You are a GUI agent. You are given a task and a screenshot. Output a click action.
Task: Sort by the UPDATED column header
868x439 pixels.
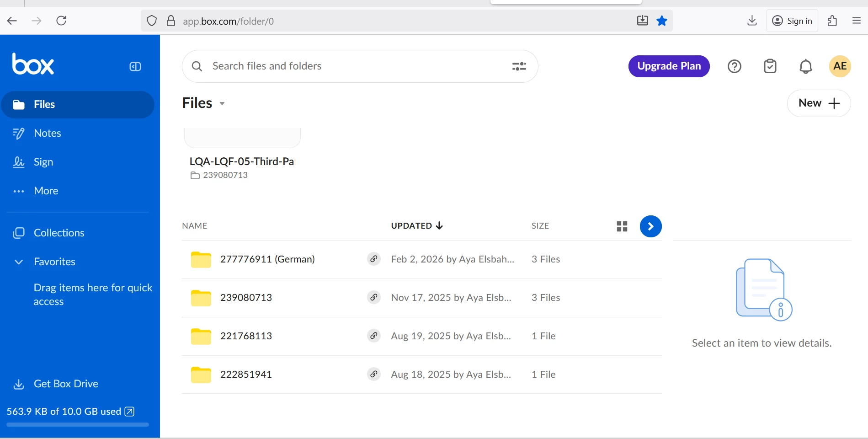click(x=417, y=226)
